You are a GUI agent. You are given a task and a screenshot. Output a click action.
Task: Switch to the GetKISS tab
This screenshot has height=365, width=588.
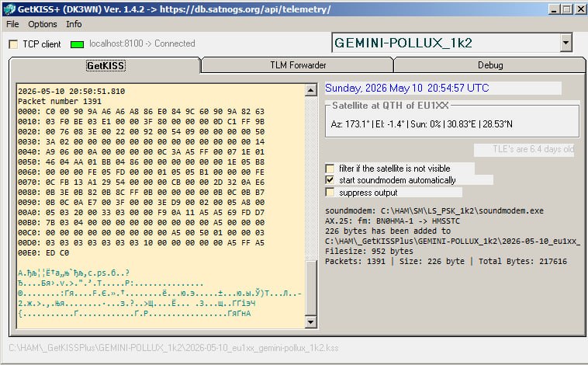(105, 65)
